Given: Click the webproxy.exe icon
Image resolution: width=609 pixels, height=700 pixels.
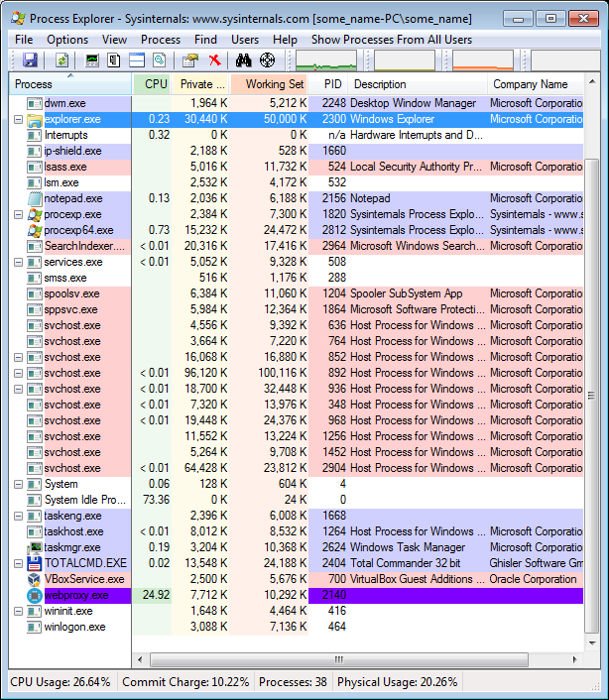Looking at the screenshot, I should (35, 595).
